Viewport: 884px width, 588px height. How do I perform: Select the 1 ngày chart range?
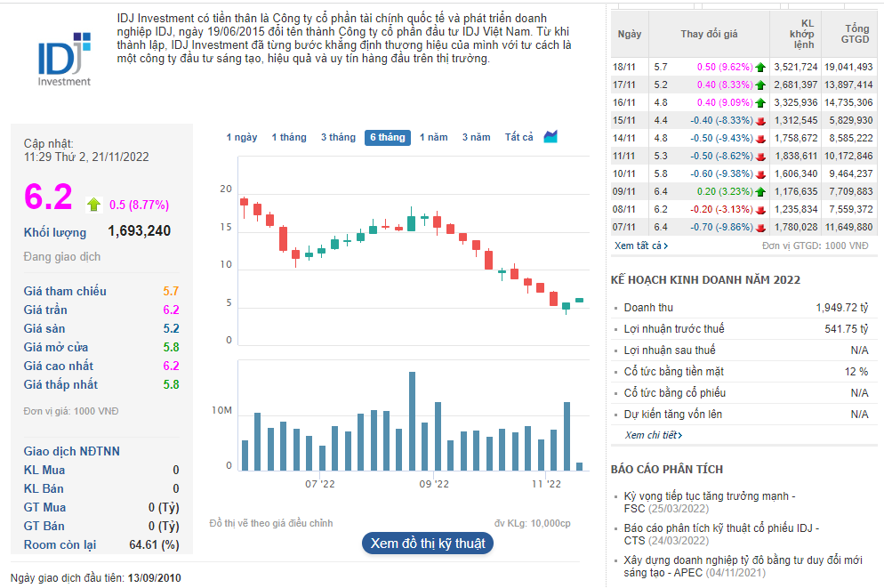point(242,137)
